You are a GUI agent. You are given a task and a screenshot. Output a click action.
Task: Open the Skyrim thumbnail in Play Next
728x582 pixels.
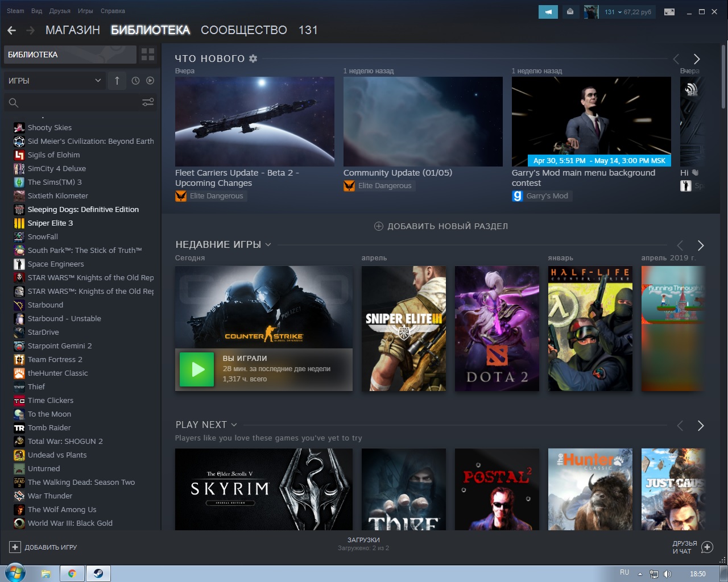264,489
